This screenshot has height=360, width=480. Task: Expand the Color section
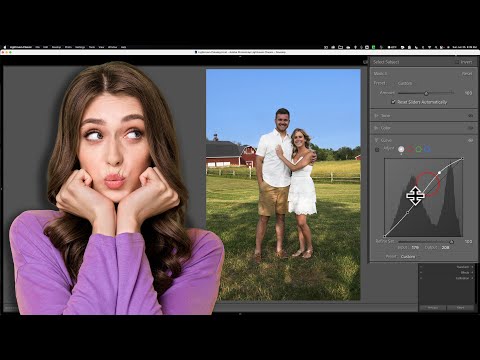(376, 128)
